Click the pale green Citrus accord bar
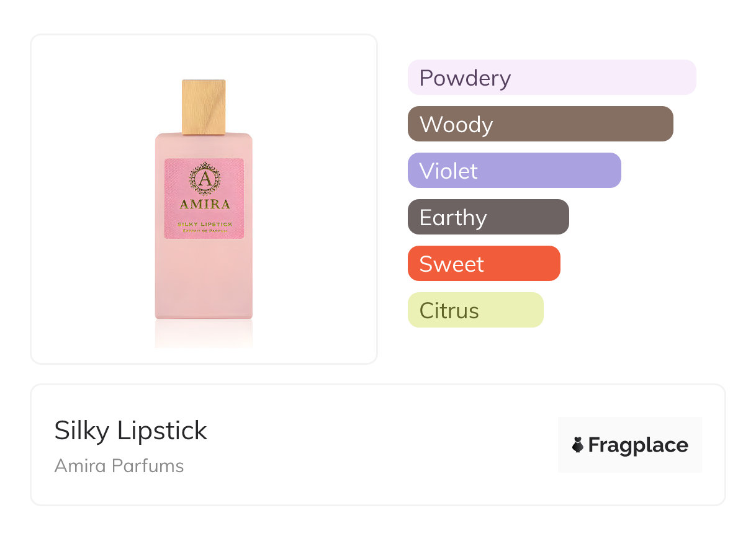This screenshot has width=756, height=536. 475,310
